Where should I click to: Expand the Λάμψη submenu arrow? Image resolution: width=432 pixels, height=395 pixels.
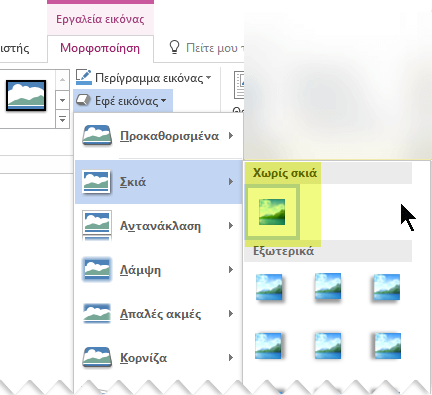[231, 270]
